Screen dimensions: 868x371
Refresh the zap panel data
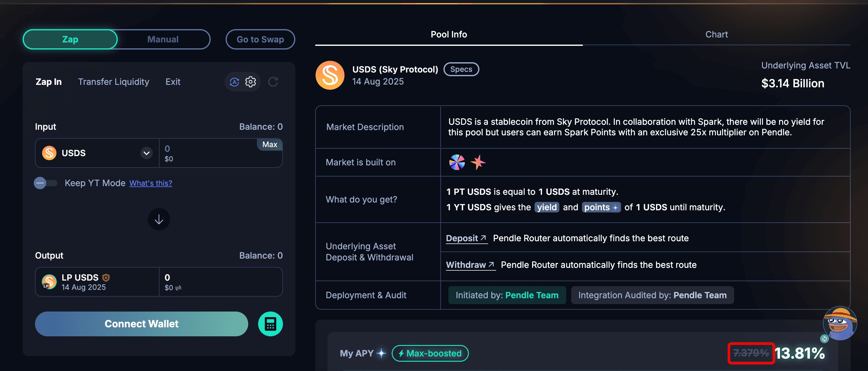click(273, 82)
